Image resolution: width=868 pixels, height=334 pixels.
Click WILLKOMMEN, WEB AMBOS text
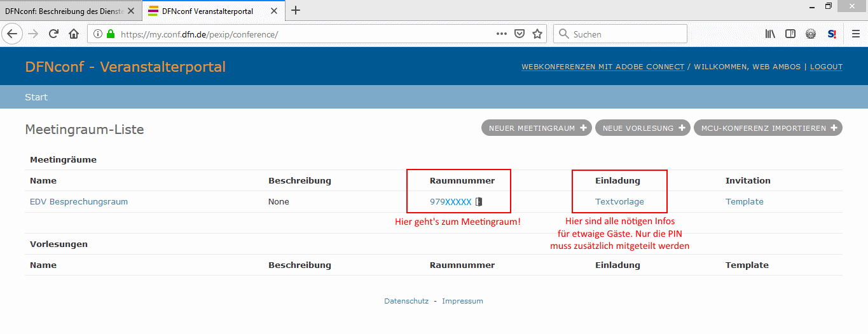747,67
